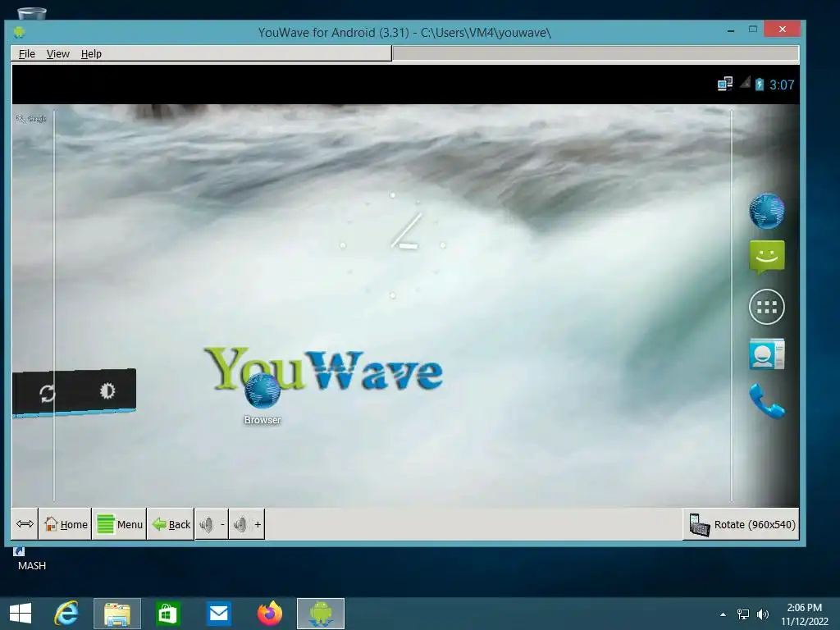The height and width of the screenshot is (630, 840).
Task: Launch the globe browser icon in the side dock
Action: tap(767, 211)
